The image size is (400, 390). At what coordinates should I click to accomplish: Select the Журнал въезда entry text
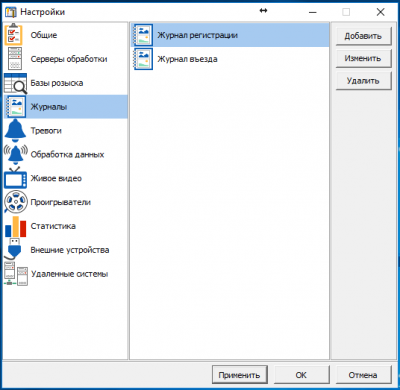pos(187,59)
